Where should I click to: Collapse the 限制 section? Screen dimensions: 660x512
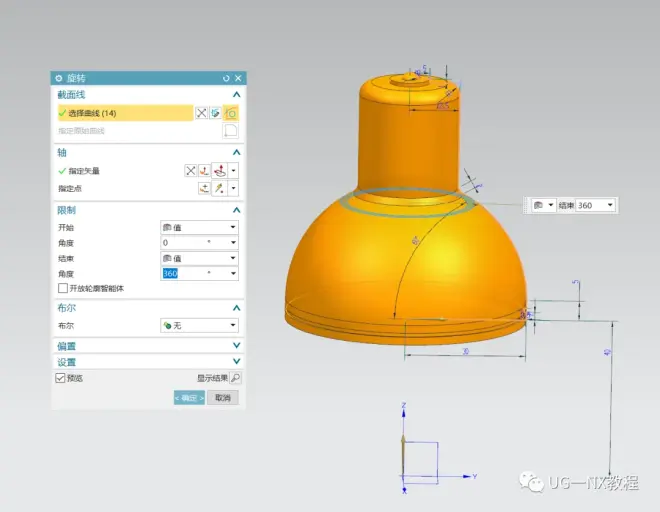pos(236,211)
